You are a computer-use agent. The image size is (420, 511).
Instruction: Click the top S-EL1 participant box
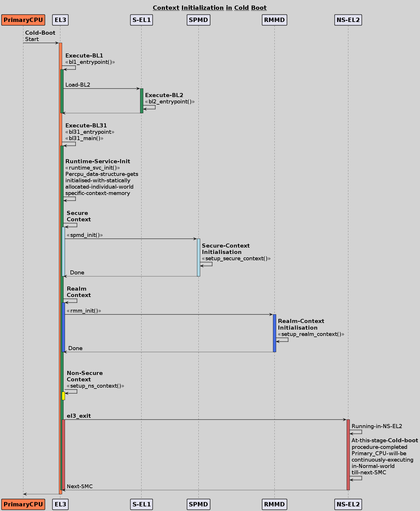(141, 20)
